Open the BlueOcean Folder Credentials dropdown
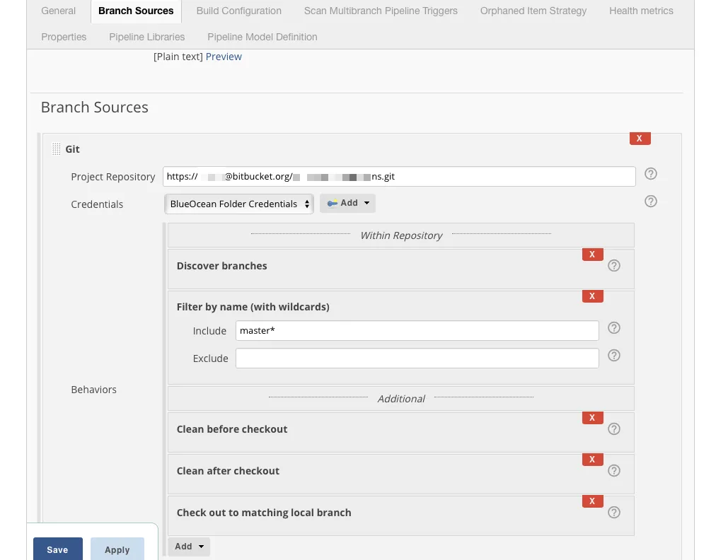 239,204
